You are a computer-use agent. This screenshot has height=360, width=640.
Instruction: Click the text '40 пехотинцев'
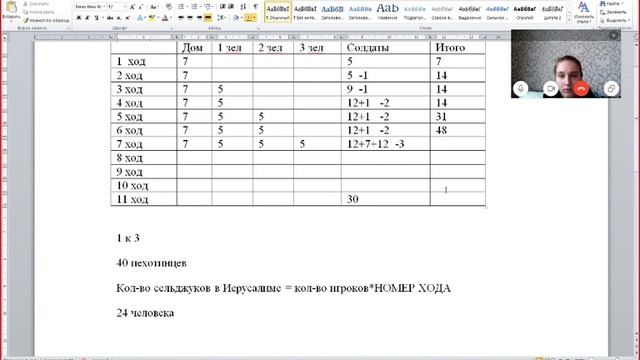pos(151,263)
